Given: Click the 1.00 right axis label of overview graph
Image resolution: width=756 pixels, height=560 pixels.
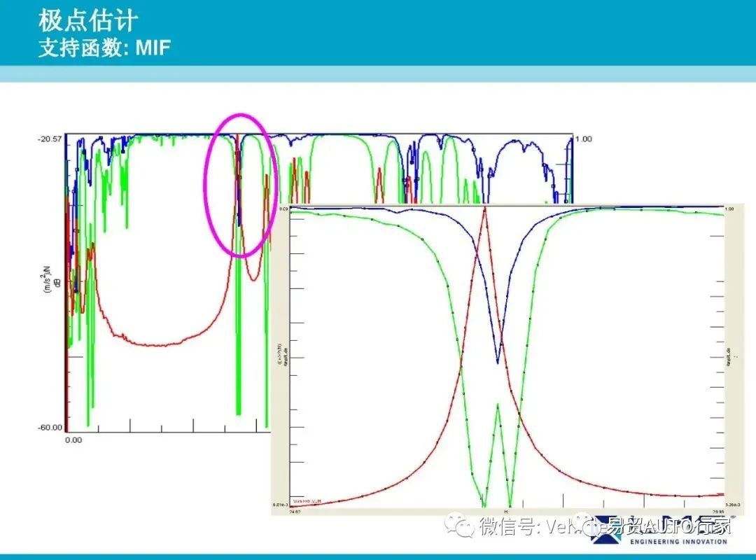Looking at the screenshot, I should pyautogui.click(x=583, y=139).
